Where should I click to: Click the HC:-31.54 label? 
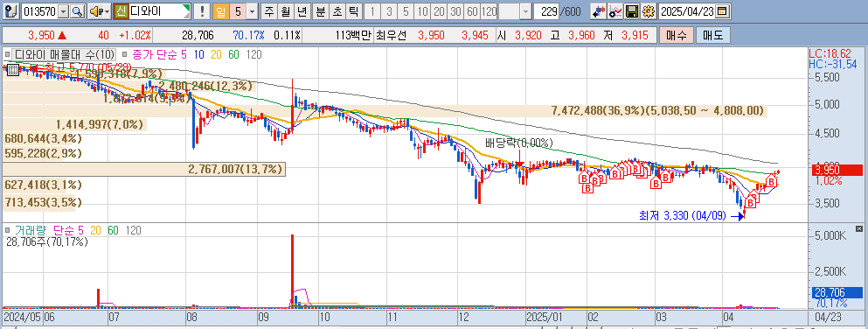point(832,64)
